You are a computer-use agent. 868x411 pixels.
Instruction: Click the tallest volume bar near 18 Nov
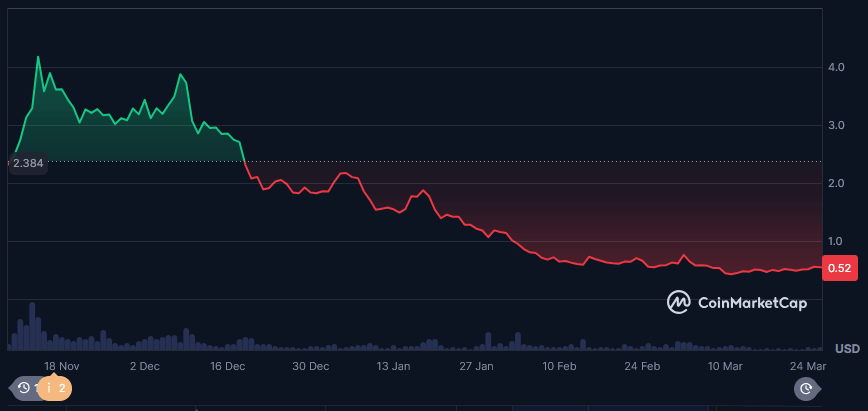(x=32, y=327)
